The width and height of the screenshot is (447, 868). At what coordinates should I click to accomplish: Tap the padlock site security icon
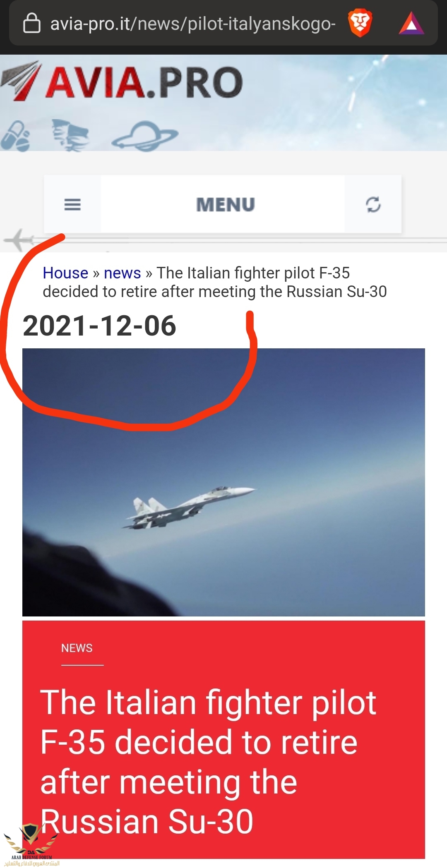tap(31, 23)
